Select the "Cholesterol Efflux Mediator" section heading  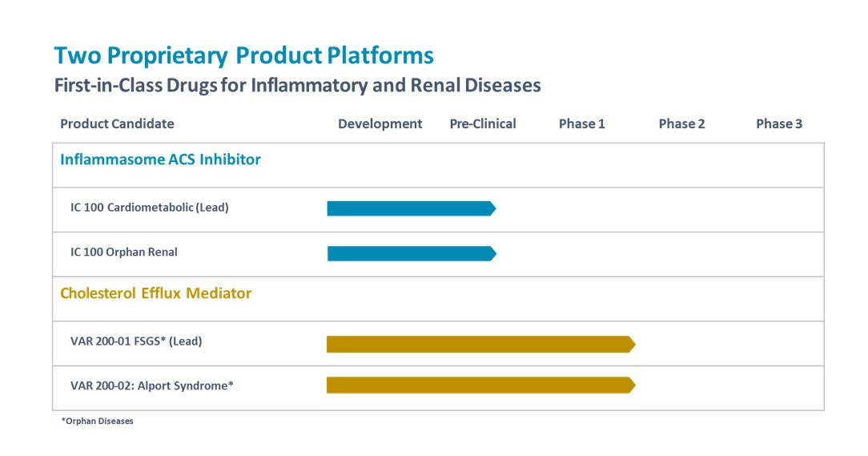click(x=155, y=293)
